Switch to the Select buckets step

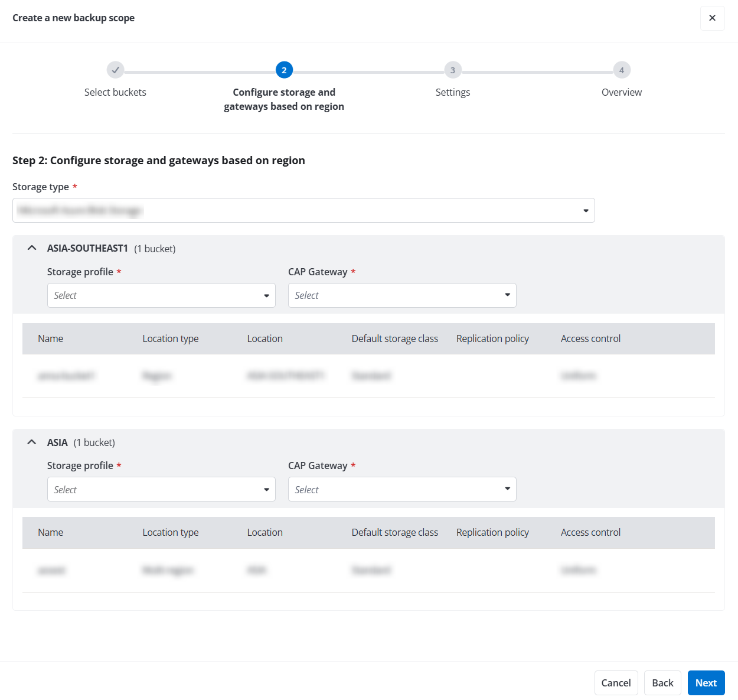point(115,92)
